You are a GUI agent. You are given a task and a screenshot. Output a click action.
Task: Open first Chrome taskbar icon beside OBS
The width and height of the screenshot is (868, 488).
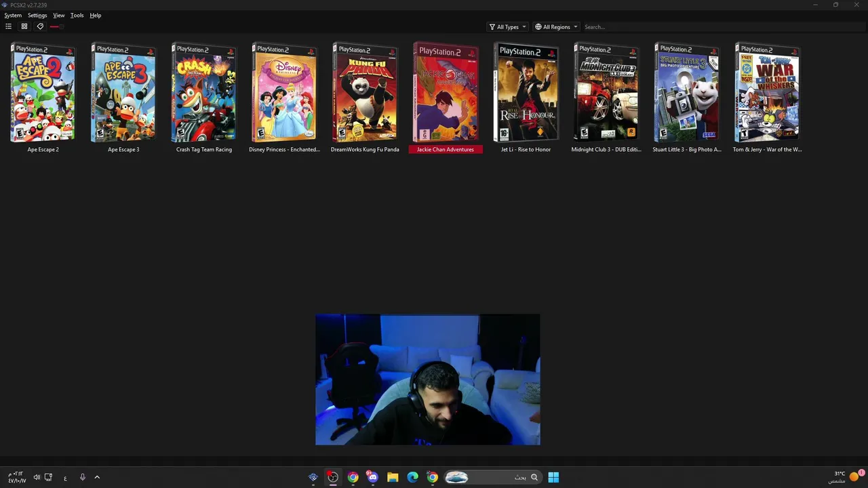353,477
